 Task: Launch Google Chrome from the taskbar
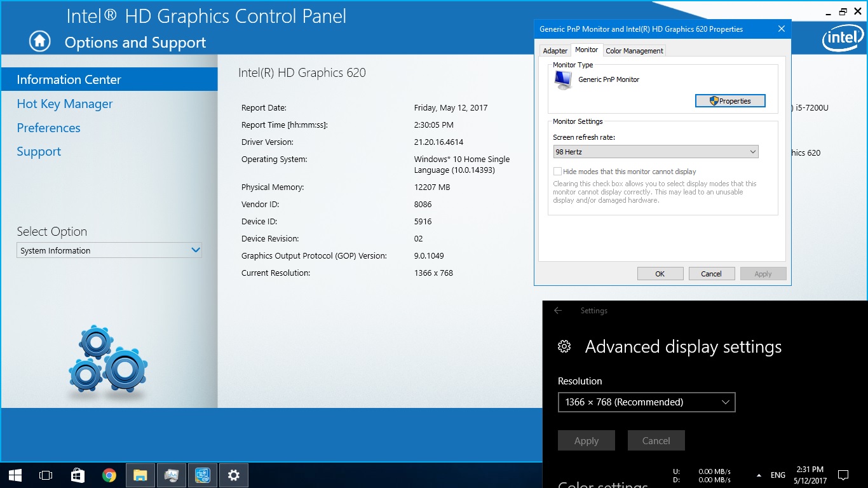click(x=109, y=475)
